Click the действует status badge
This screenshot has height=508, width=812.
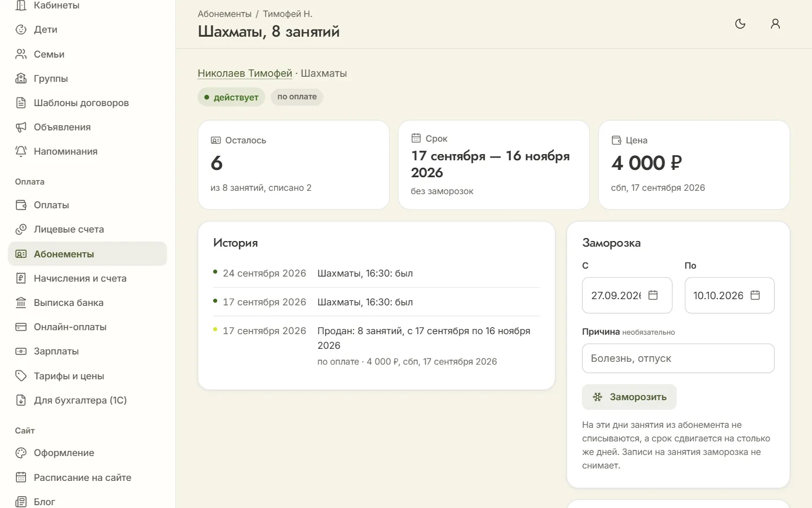[231, 97]
